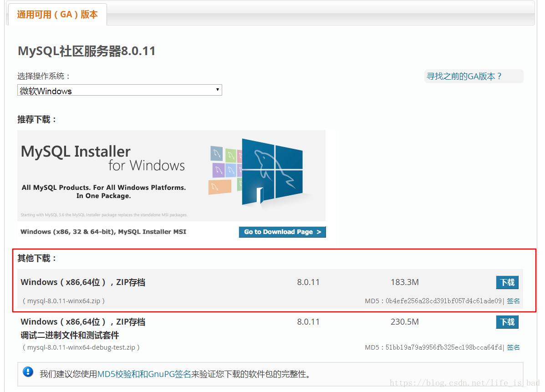Click the blue exclamation info icon
This screenshot has height=392, width=545.
click(x=28, y=372)
